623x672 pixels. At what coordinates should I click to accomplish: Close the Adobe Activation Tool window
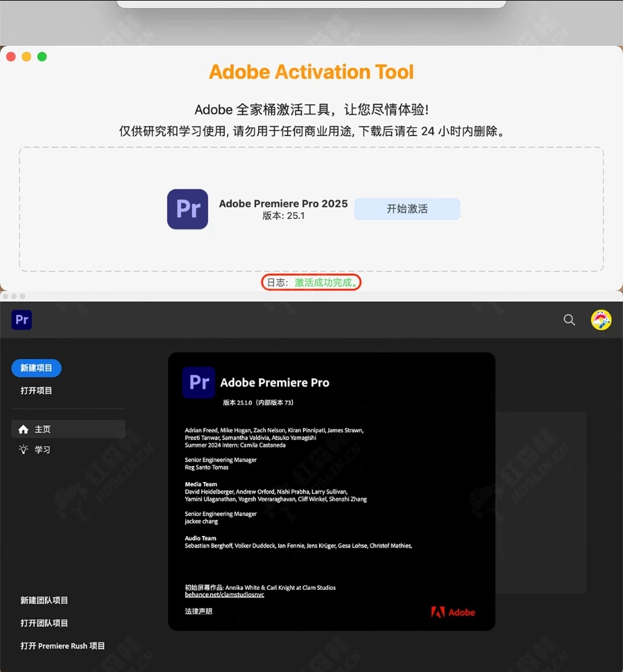(11, 57)
